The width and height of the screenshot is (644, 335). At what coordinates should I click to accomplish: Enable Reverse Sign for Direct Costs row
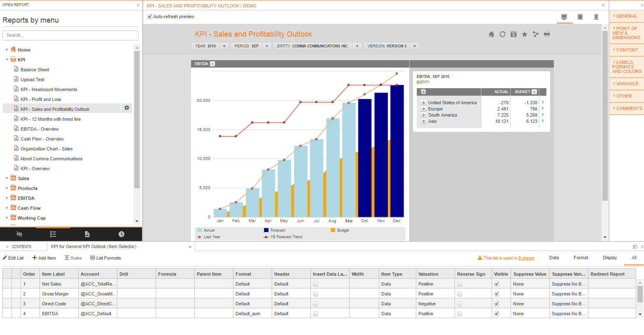pyautogui.click(x=460, y=304)
